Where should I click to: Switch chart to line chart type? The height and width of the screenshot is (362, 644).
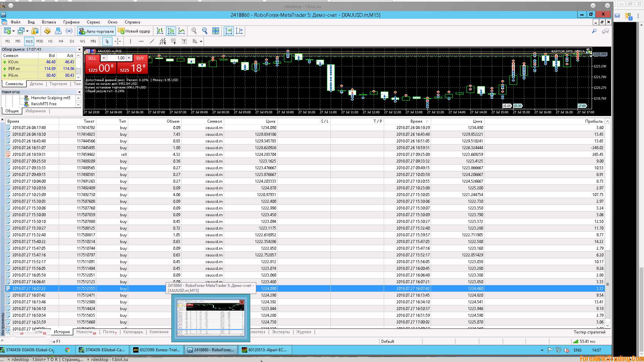point(181,31)
